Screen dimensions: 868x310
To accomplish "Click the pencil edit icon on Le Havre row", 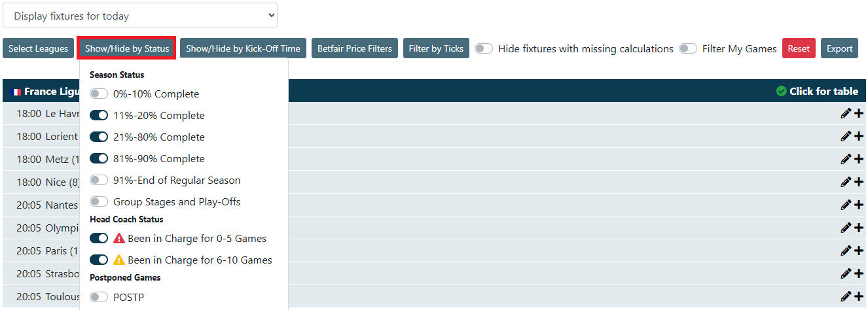I will click(846, 113).
